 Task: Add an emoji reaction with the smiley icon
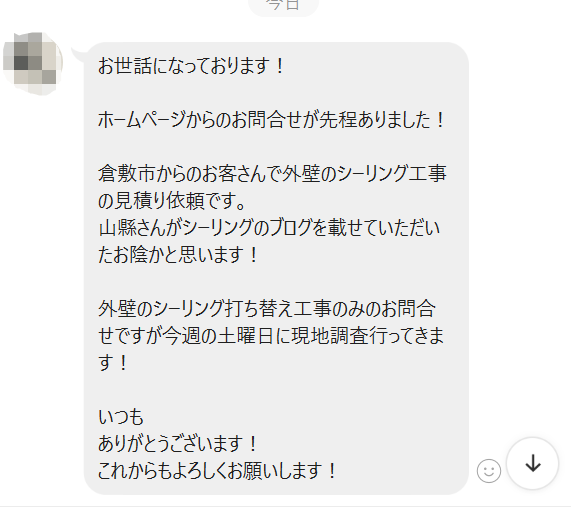(489, 471)
